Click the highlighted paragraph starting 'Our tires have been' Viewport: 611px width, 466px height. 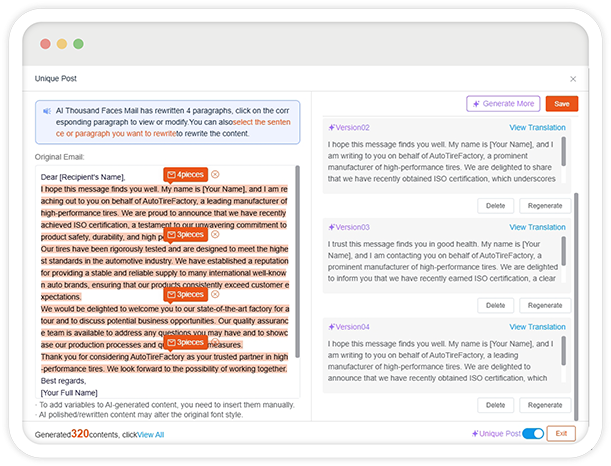pyautogui.click(x=164, y=273)
